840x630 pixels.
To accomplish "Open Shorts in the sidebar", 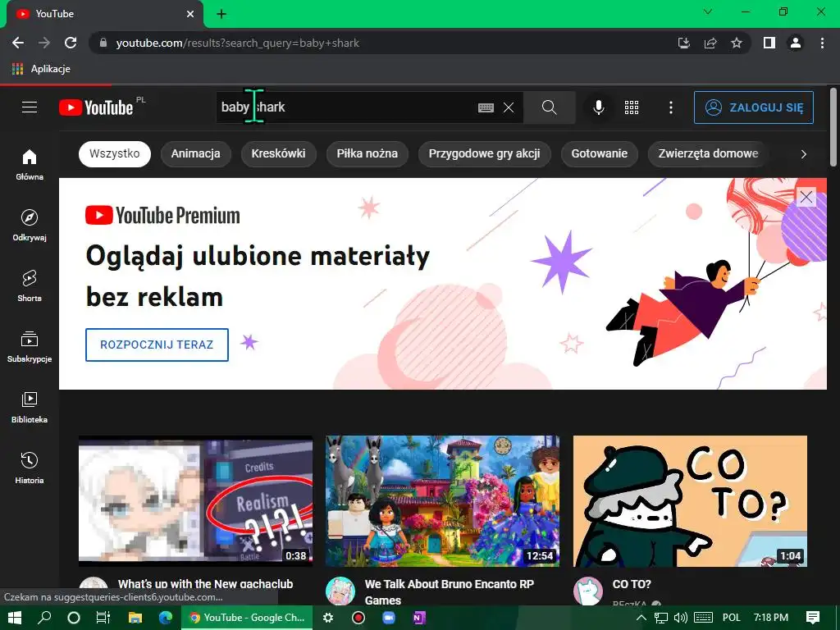I will (x=30, y=286).
